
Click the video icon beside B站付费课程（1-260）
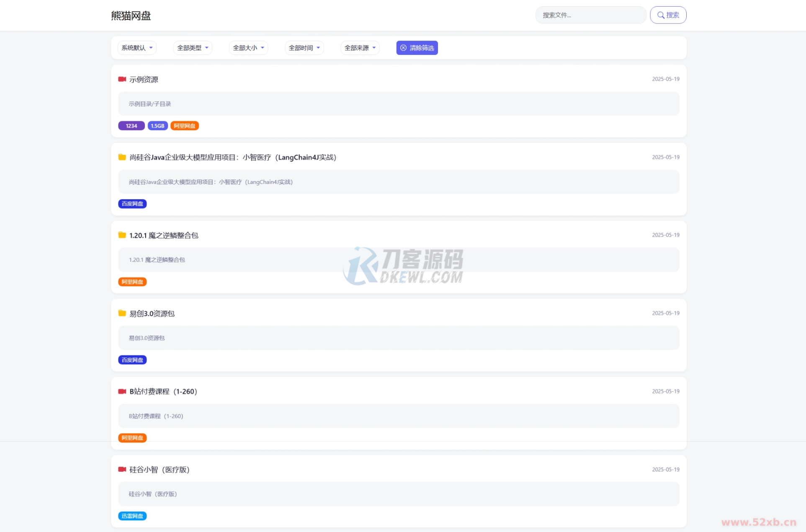(122, 391)
